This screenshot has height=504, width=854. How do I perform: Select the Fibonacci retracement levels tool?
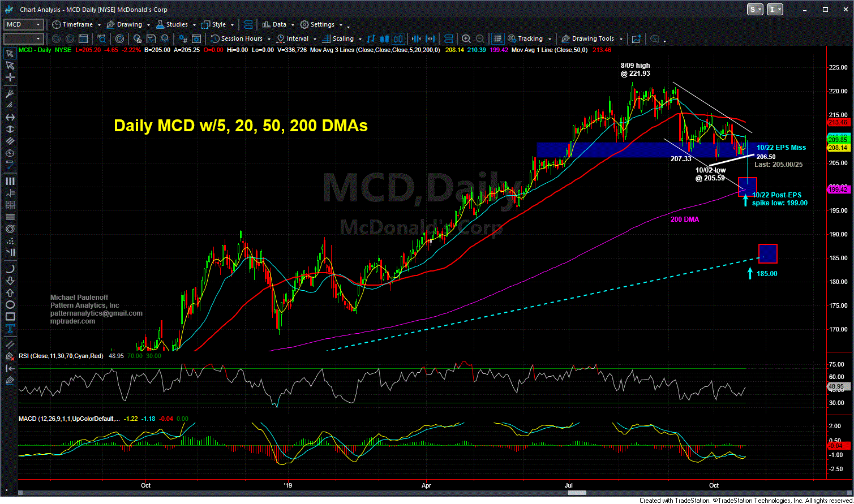coord(10,193)
